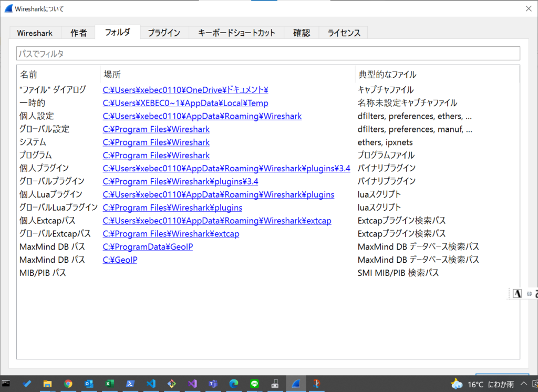Open the 作者 tab
The height and width of the screenshot is (392, 538).
click(79, 33)
